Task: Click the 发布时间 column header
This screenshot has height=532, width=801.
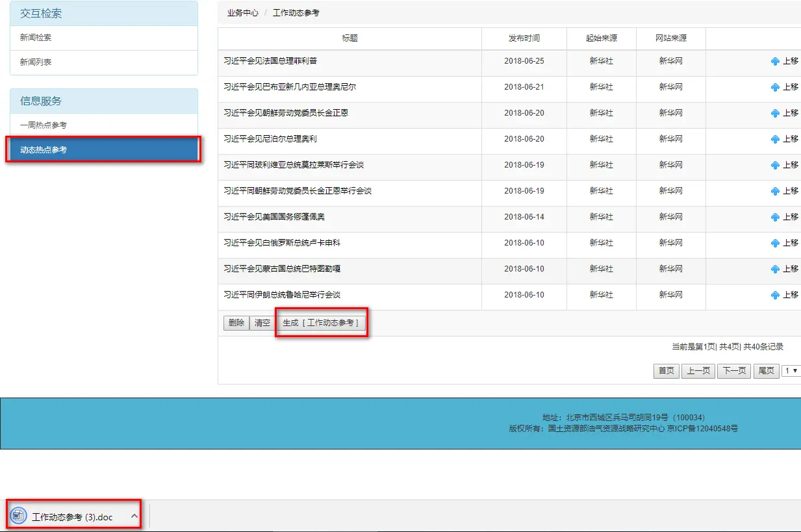Action: (x=524, y=38)
